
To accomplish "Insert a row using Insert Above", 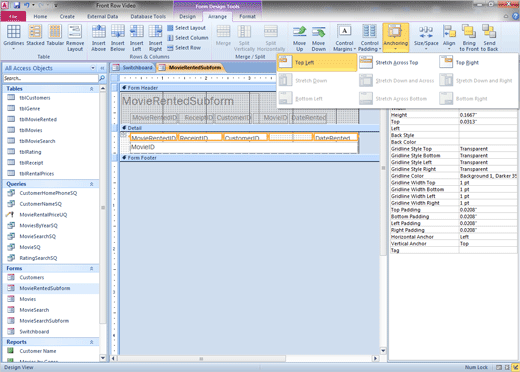I will coord(99,32).
